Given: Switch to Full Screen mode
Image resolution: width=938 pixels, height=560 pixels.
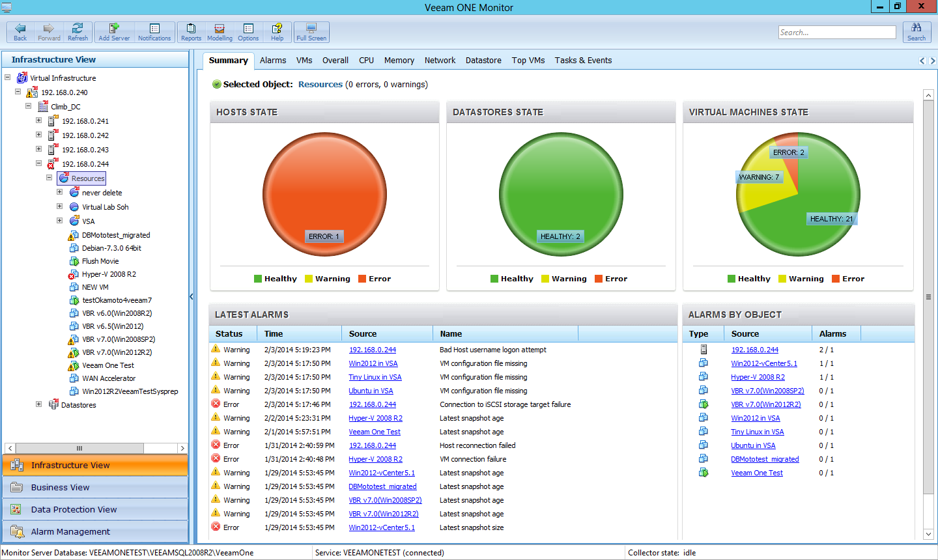Looking at the screenshot, I should tap(311, 32).
